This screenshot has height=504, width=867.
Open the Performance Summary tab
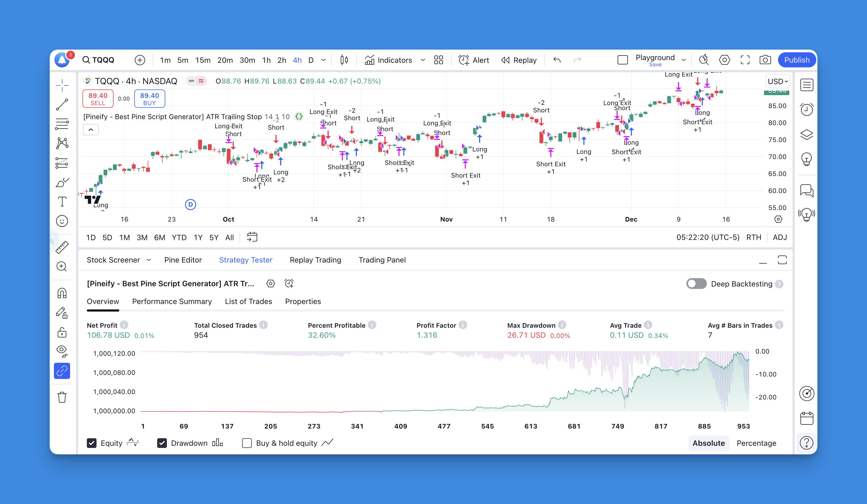(x=172, y=302)
